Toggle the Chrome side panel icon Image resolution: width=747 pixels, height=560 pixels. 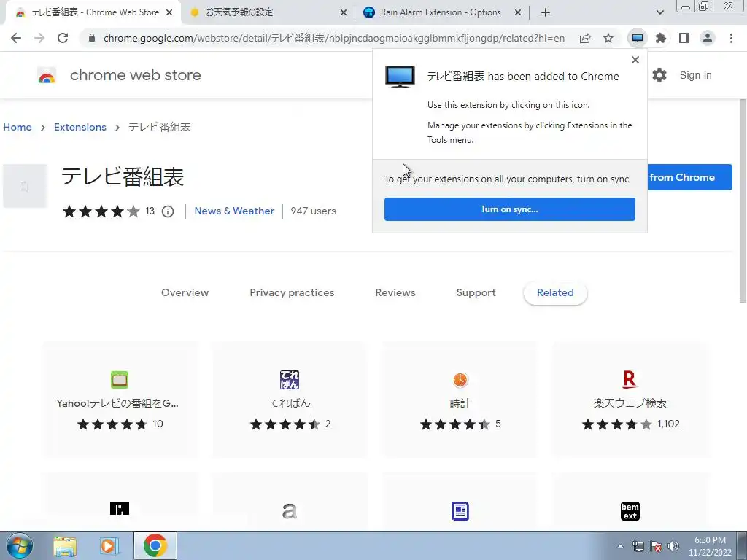point(684,38)
